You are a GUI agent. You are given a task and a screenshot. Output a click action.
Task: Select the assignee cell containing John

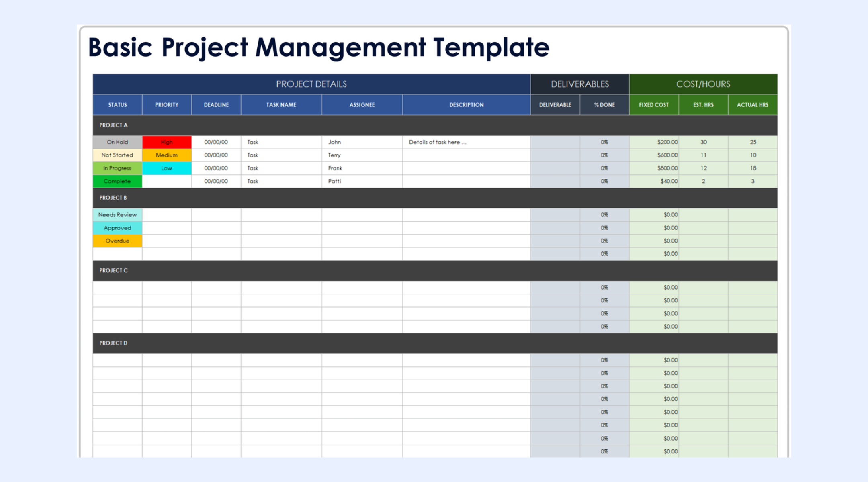click(x=362, y=142)
